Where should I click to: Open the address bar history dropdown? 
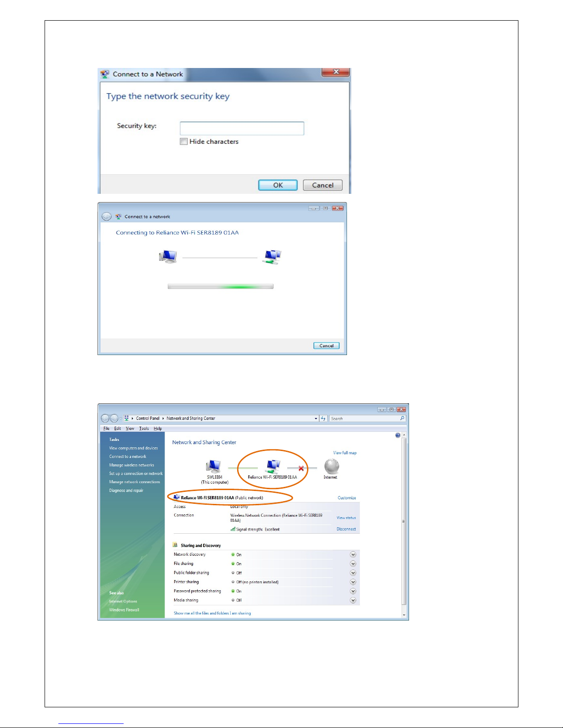(316, 418)
